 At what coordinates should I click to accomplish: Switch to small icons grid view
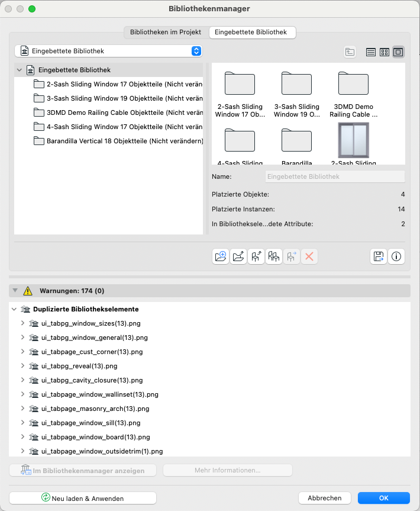tap(385, 52)
